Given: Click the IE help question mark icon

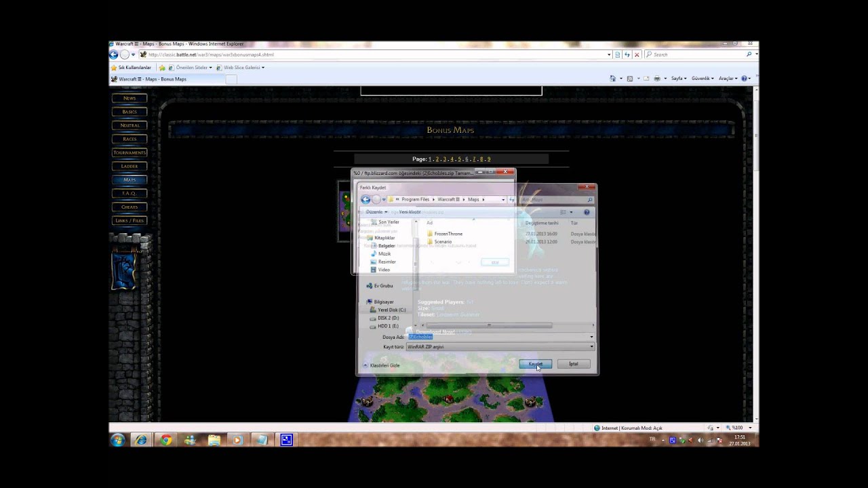Looking at the screenshot, I should pos(745,79).
